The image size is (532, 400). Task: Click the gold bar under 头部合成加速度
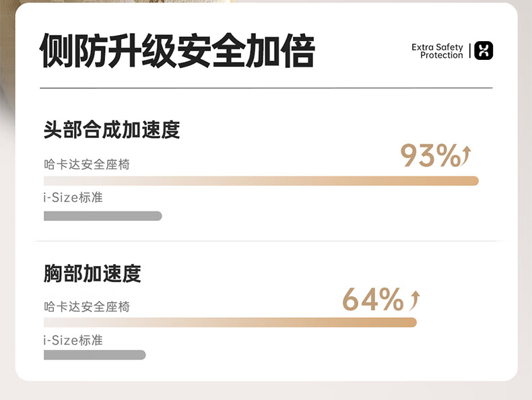(x=261, y=180)
